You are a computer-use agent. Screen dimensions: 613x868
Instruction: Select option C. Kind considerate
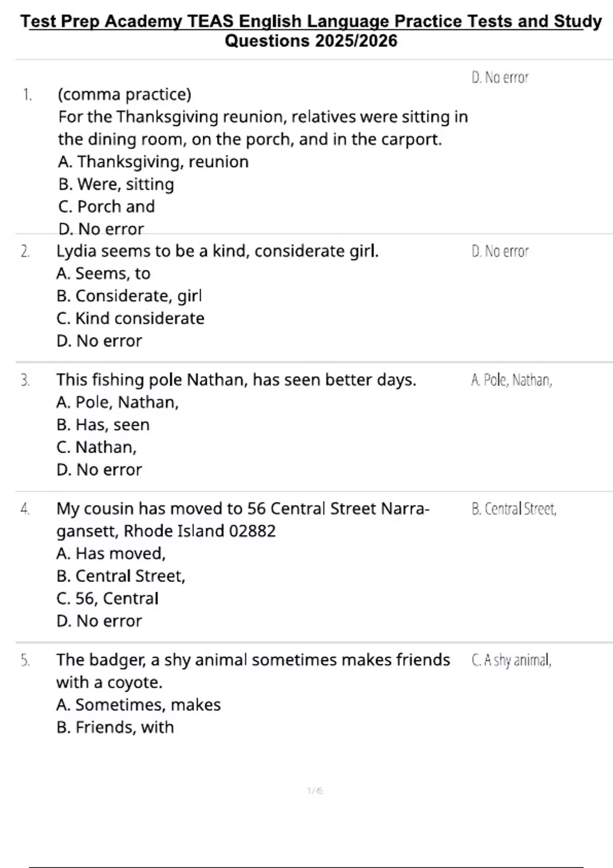tap(130, 319)
